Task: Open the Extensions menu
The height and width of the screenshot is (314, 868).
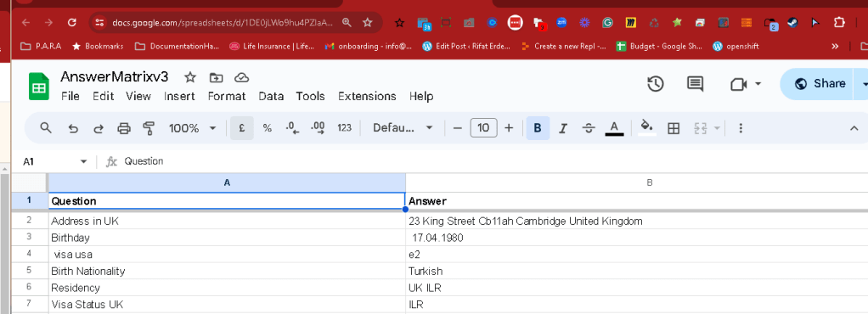Action: [367, 96]
